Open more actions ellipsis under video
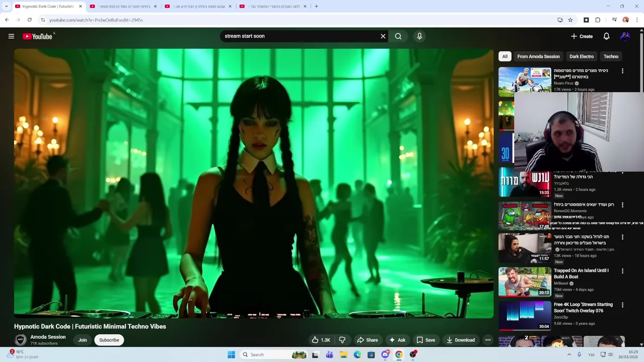This screenshot has width=644, height=362. point(488,340)
